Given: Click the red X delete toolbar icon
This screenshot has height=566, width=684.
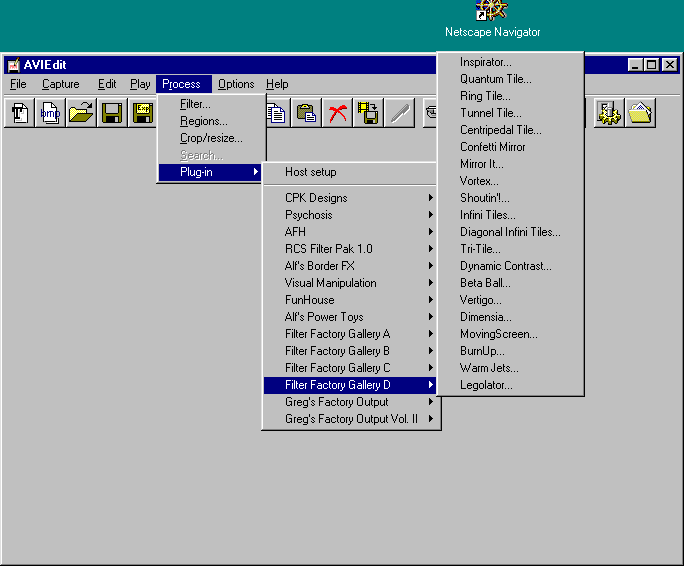Looking at the screenshot, I should [337, 113].
